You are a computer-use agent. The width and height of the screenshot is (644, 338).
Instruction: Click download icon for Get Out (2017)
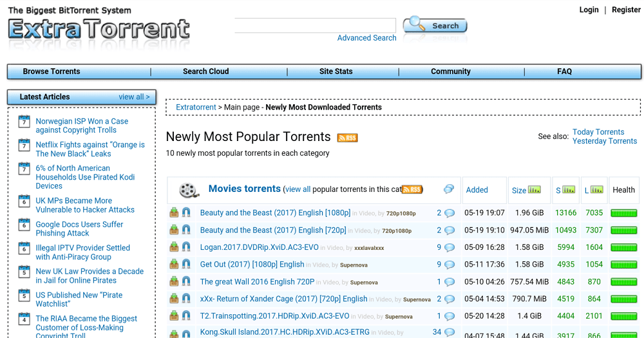[174, 265]
